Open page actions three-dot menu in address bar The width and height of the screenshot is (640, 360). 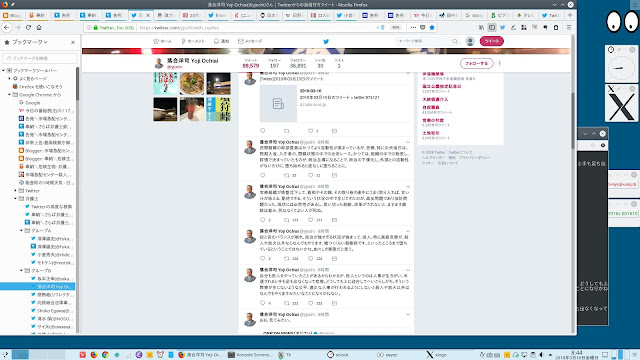[x=413, y=27]
